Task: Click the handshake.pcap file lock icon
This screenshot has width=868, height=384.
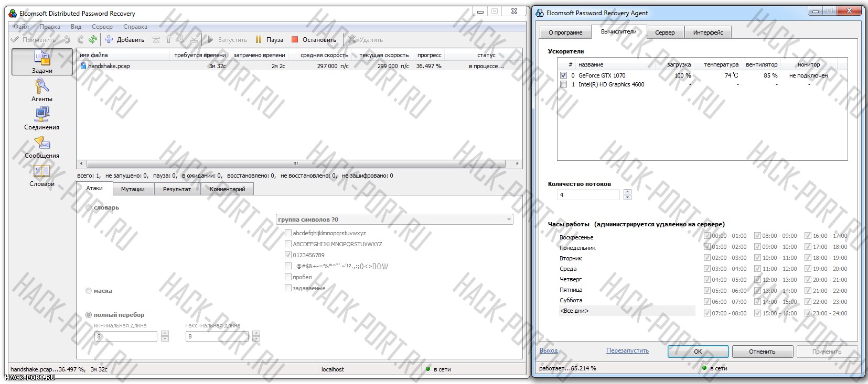Action: (x=83, y=66)
